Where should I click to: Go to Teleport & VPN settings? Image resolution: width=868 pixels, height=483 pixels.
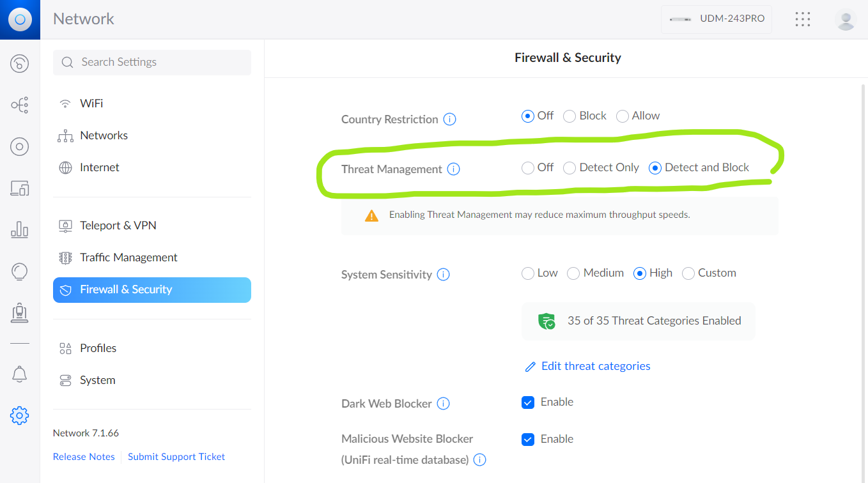point(118,226)
